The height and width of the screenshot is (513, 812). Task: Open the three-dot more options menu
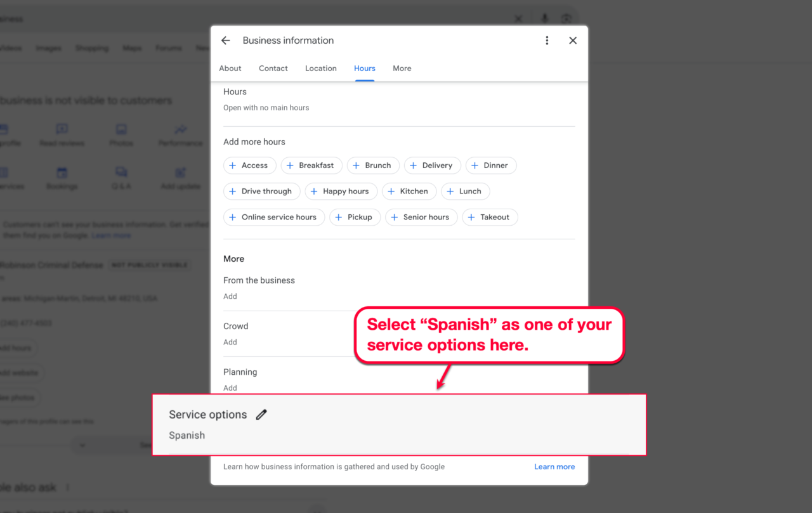(547, 41)
